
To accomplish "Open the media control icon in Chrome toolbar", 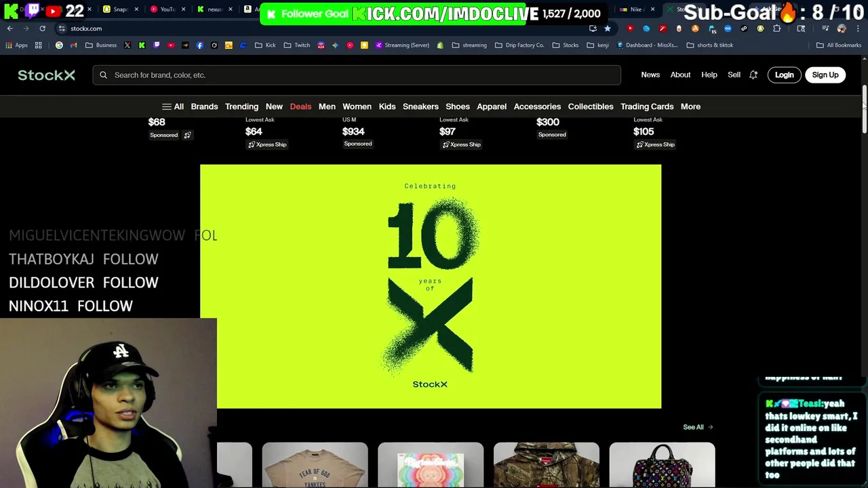I will coord(825,28).
